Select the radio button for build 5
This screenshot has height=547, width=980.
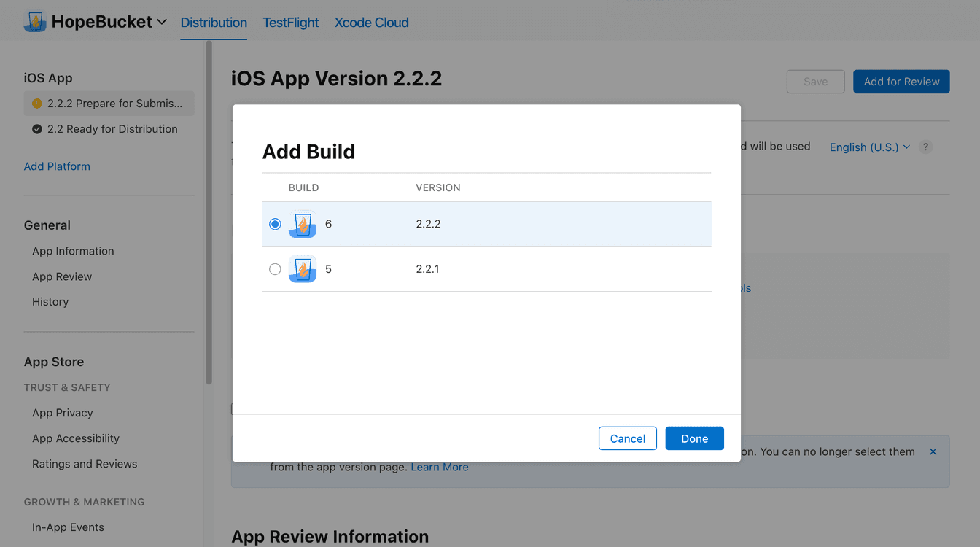pyautogui.click(x=275, y=268)
